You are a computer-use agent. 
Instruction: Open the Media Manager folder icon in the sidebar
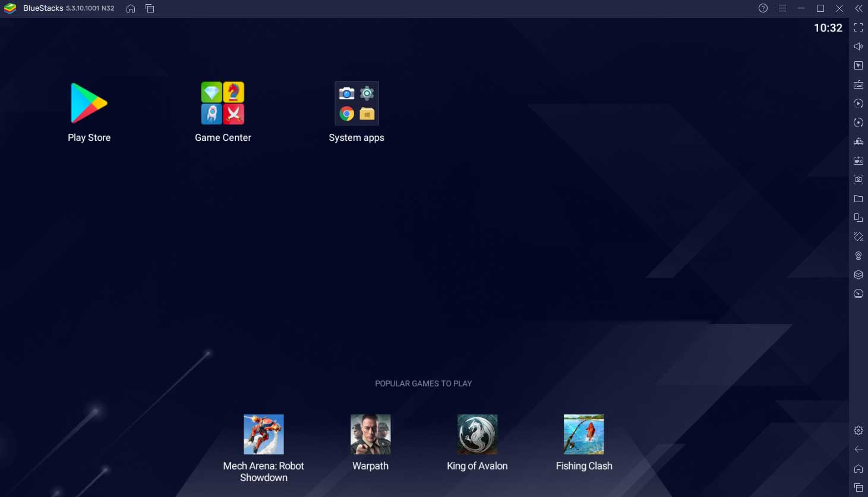[858, 199]
